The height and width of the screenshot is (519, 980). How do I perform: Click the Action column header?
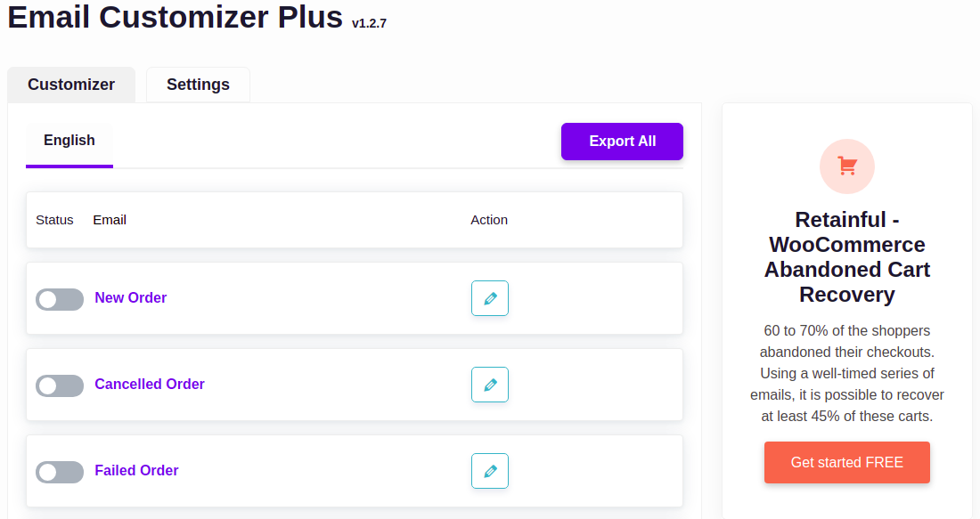[489, 220]
